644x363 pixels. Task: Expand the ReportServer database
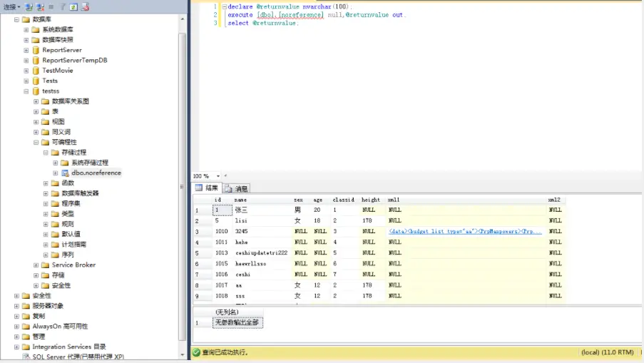pyautogui.click(x=26, y=50)
